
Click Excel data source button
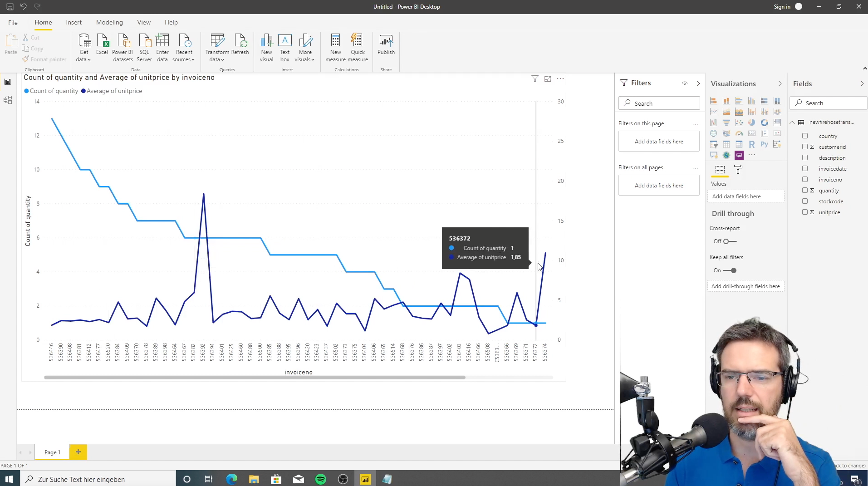coord(102,44)
